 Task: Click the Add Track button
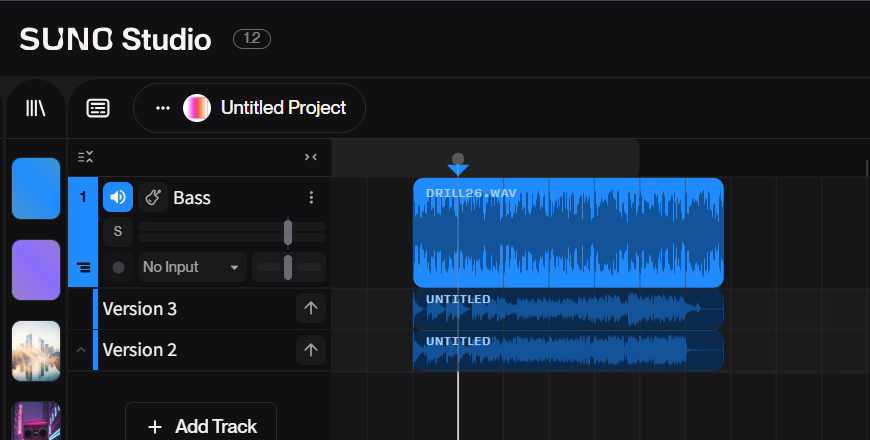pos(201,426)
